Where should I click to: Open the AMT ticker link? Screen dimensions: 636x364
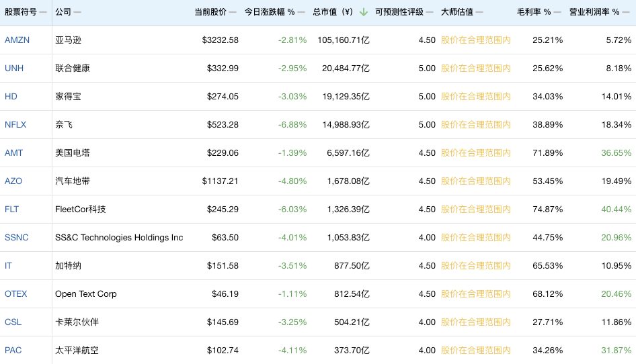(x=14, y=153)
